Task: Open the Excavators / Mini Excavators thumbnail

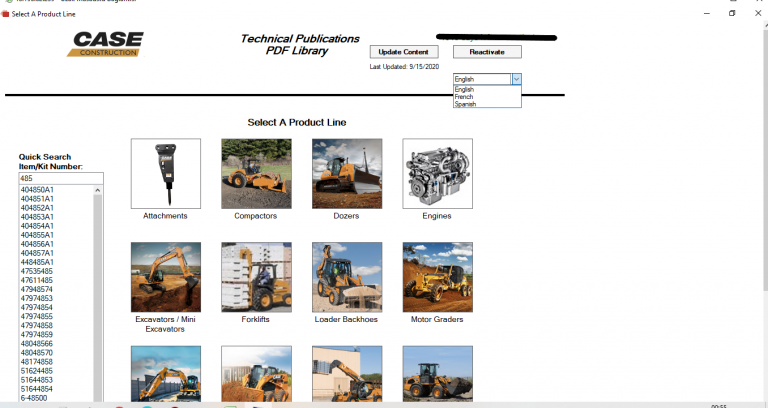Action: pyautogui.click(x=166, y=277)
